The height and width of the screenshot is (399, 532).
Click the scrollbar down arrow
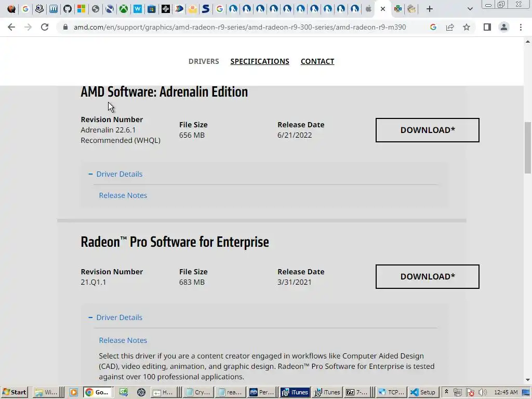click(528, 380)
